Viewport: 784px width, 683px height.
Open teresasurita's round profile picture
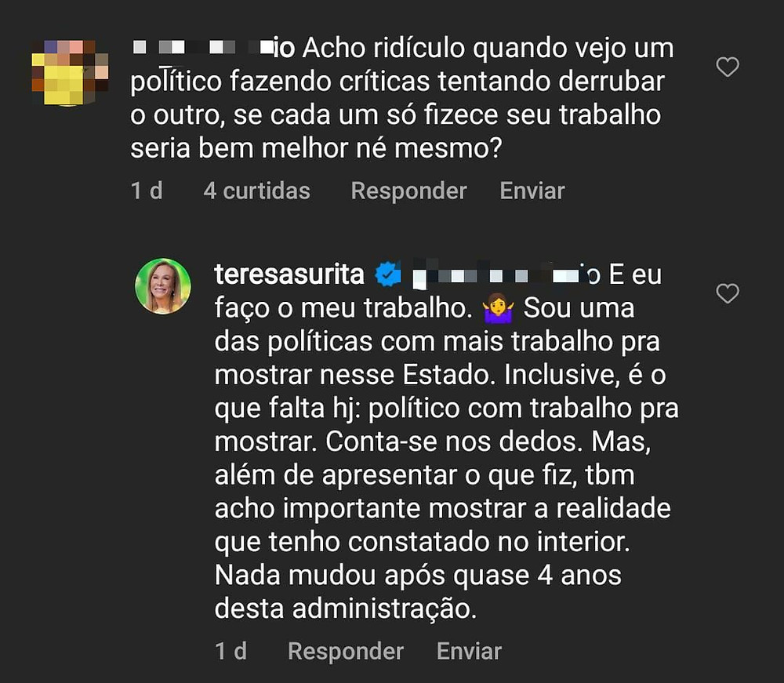[x=163, y=286]
